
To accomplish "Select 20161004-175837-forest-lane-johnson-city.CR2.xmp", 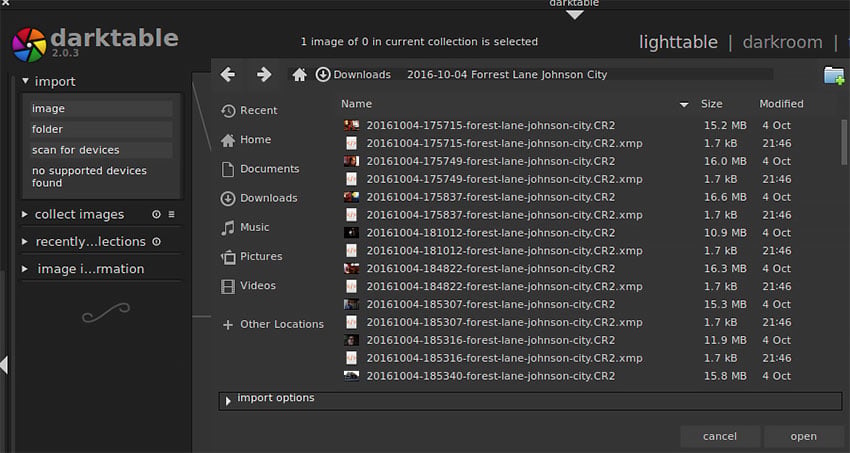I will 504,215.
